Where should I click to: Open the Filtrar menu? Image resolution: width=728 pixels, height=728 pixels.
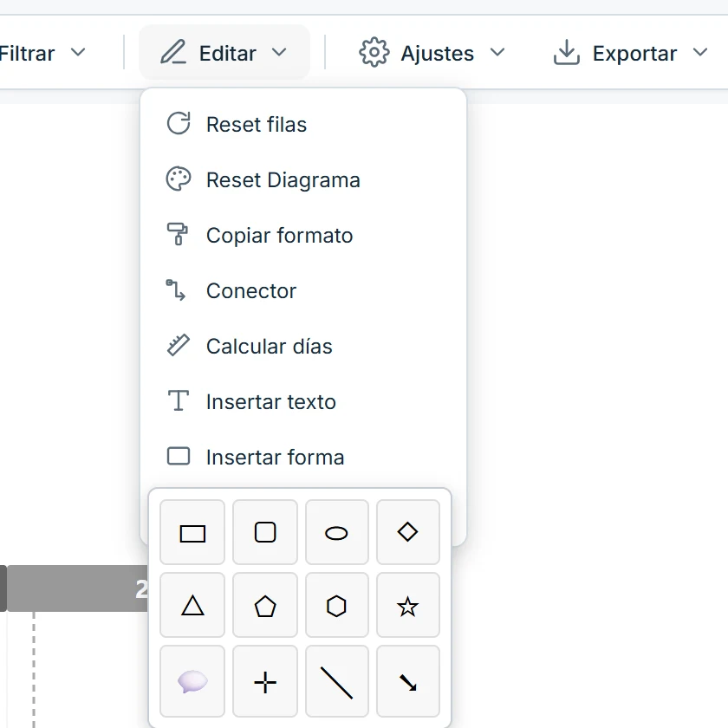pos(44,53)
